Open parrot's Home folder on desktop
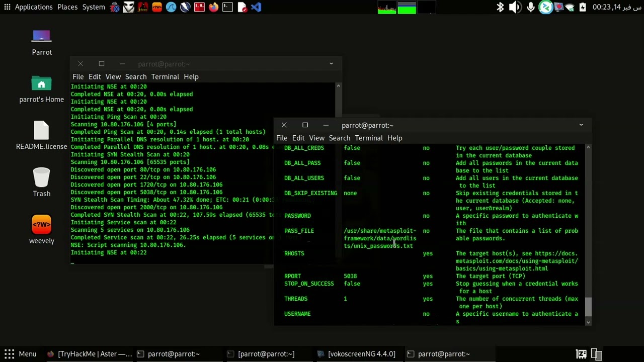Screen dimensions: 644x362 (x=42, y=89)
